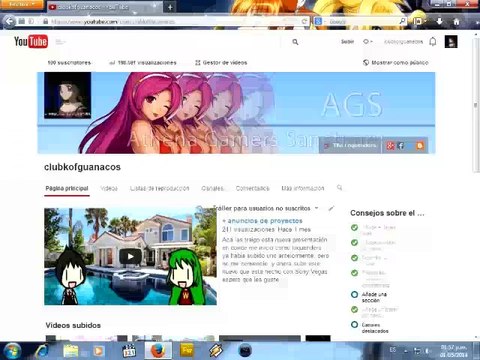Open Gestor de vídeos
The width and height of the screenshot is (480, 360).
point(221,63)
